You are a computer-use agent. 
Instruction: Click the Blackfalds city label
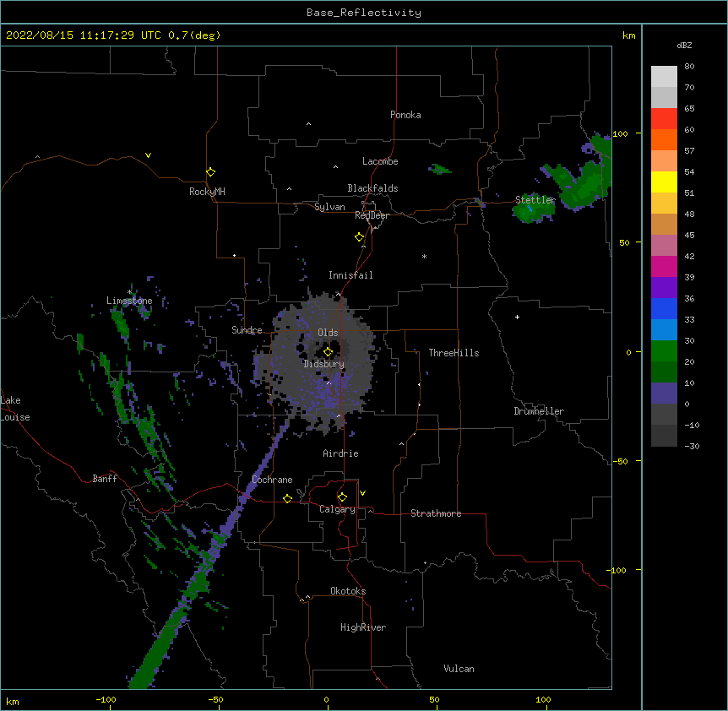pyautogui.click(x=372, y=188)
